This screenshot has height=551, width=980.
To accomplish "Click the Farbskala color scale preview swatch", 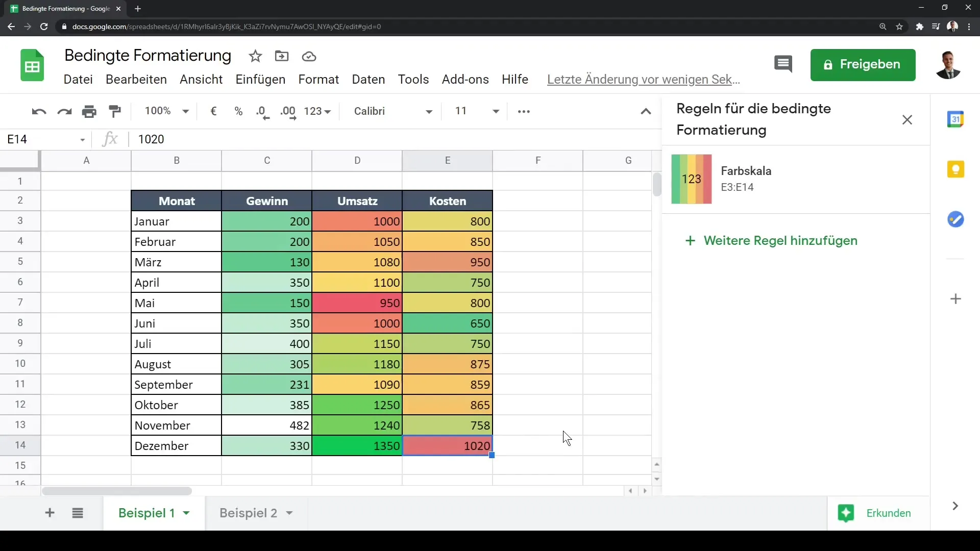I will [x=691, y=179].
